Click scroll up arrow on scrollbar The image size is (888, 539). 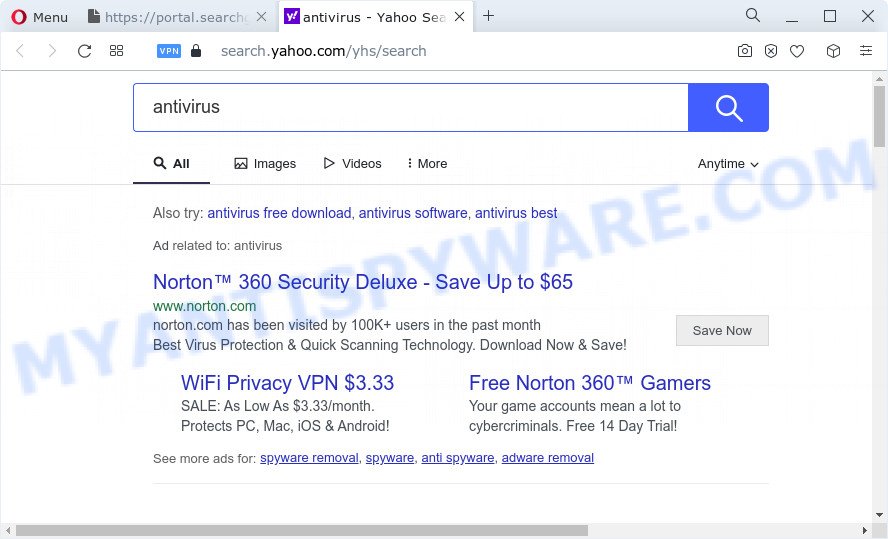[x=879, y=79]
